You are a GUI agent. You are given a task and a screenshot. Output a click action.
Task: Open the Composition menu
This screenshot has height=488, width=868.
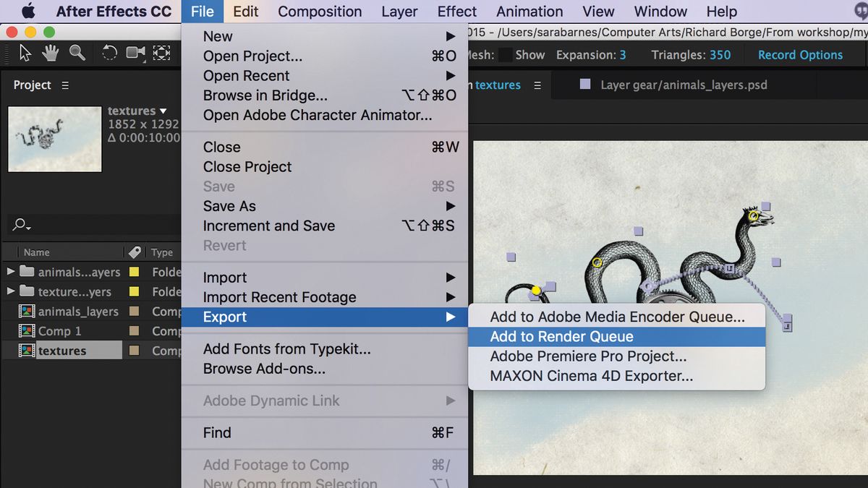point(320,11)
